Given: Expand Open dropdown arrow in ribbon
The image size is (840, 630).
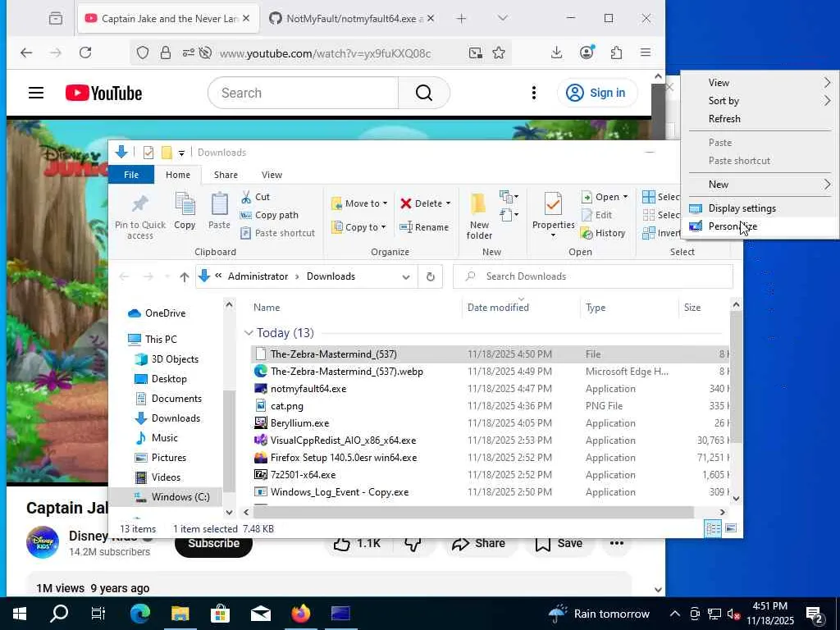Looking at the screenshot, I should pyautogui.click(x=625, y=197).
